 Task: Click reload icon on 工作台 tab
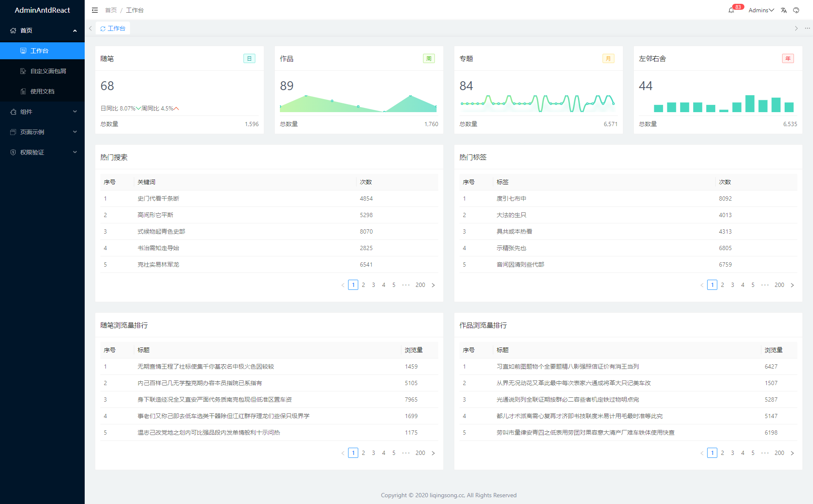pyautogui.click(x=103, y=29)
